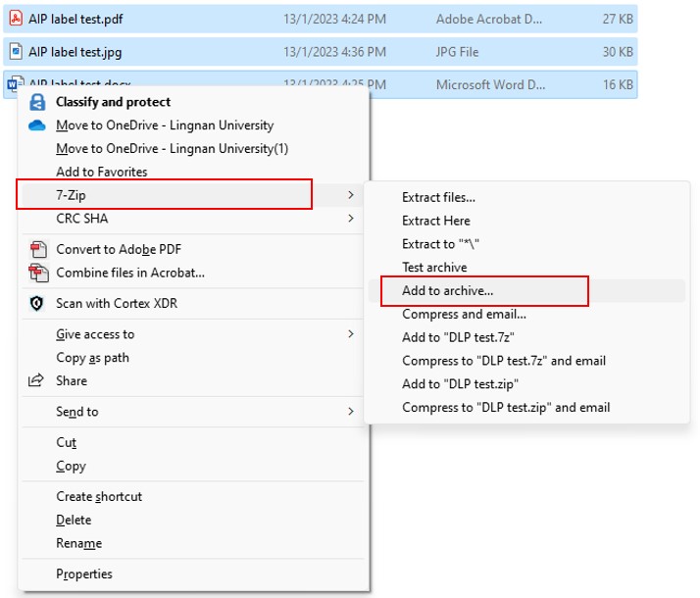Click the Microsoft Word D... type cell

490,84
